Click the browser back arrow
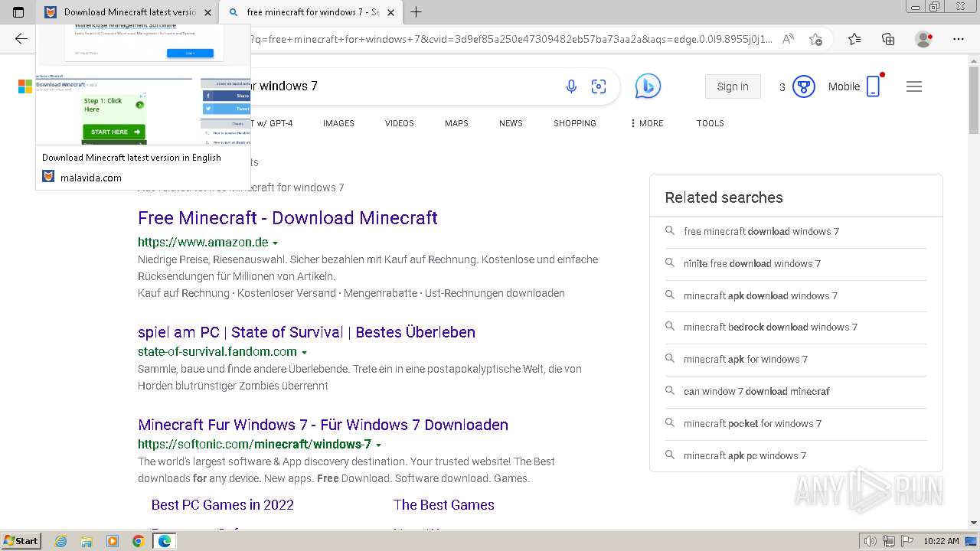Image resolution: width=980 pixels, height=551 pixels. pos(21,39)
